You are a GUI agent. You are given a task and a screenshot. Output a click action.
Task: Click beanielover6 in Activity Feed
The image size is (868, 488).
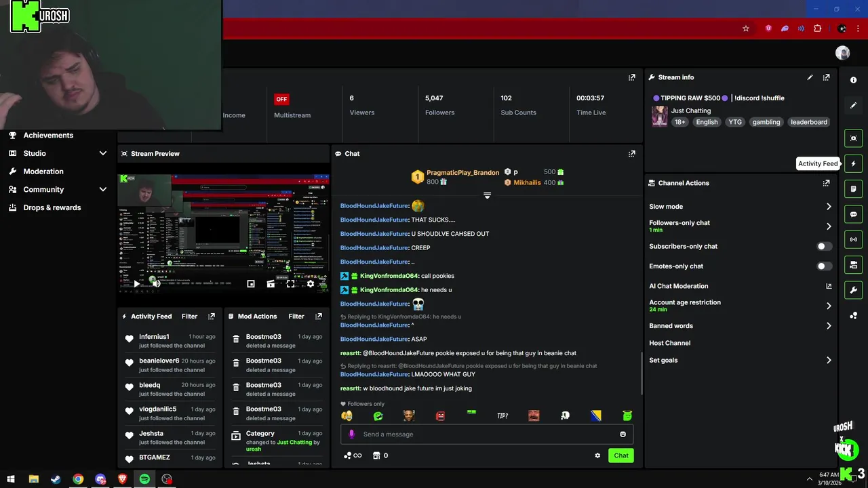point(159,361)
